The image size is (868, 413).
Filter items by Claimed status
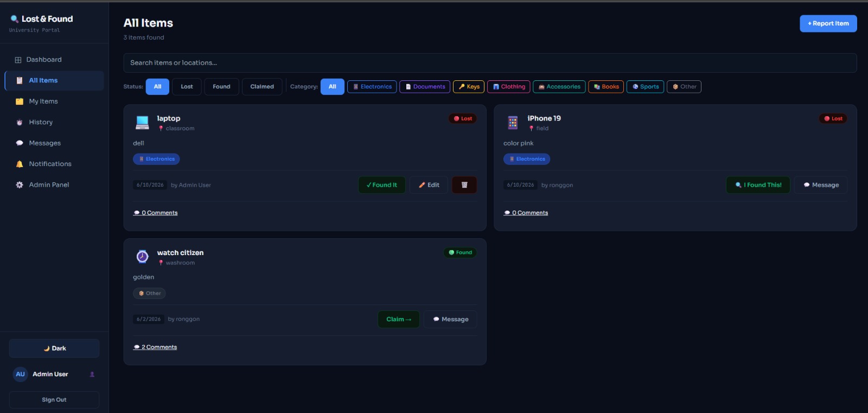(262, 87)
